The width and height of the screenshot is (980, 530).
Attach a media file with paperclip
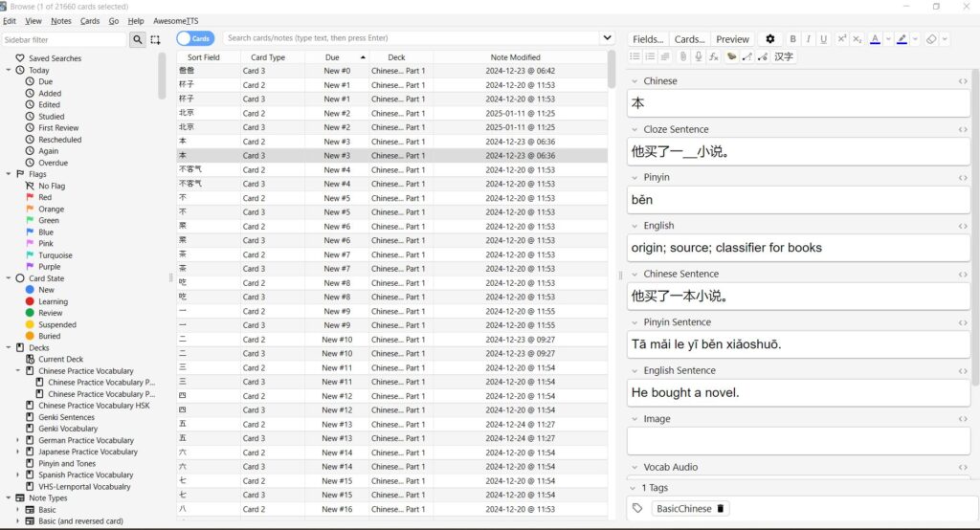click(x=683, y=56)
